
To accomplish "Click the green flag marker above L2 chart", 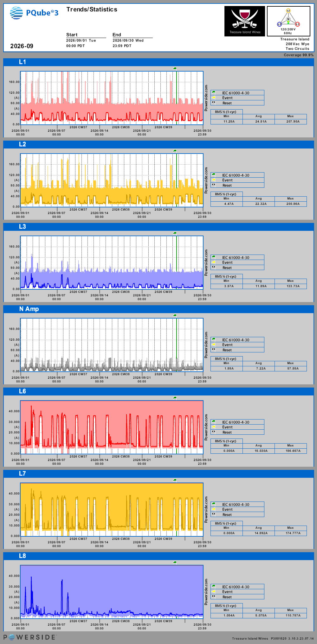I will pos(175,151).
